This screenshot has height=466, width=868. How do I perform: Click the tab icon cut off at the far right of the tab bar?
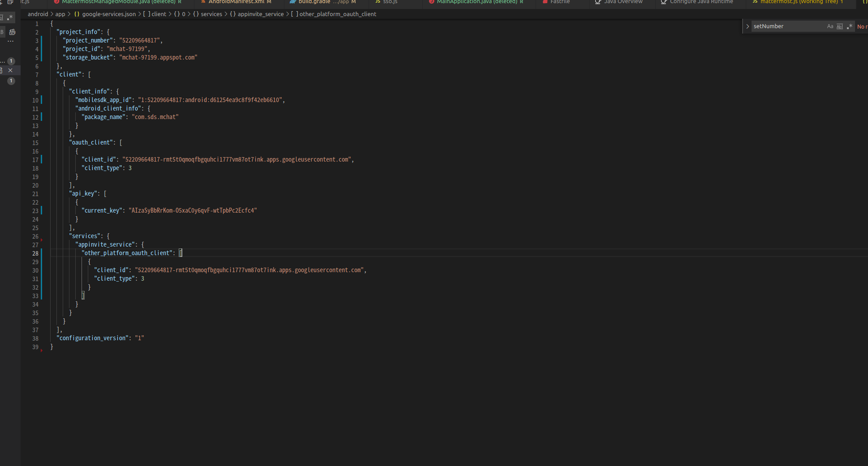[864, 2]
